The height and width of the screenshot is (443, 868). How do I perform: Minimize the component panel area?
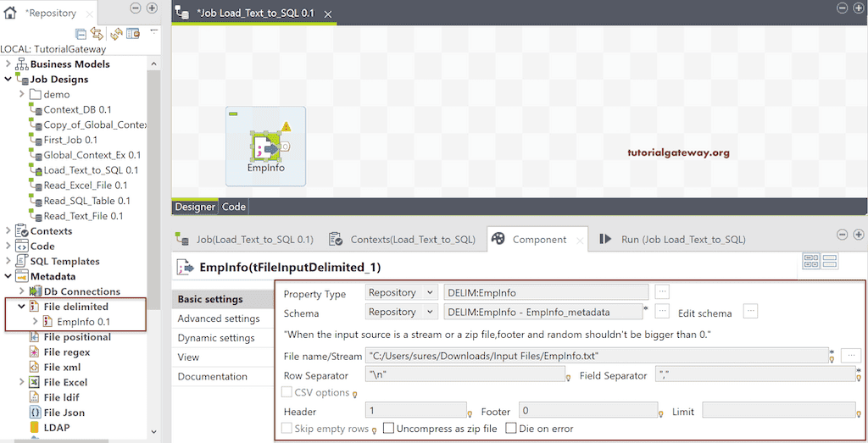(842, 235)
